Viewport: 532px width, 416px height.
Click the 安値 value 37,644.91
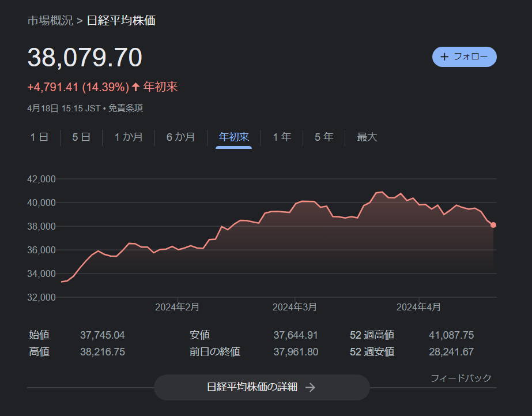[x=296, y=335]
